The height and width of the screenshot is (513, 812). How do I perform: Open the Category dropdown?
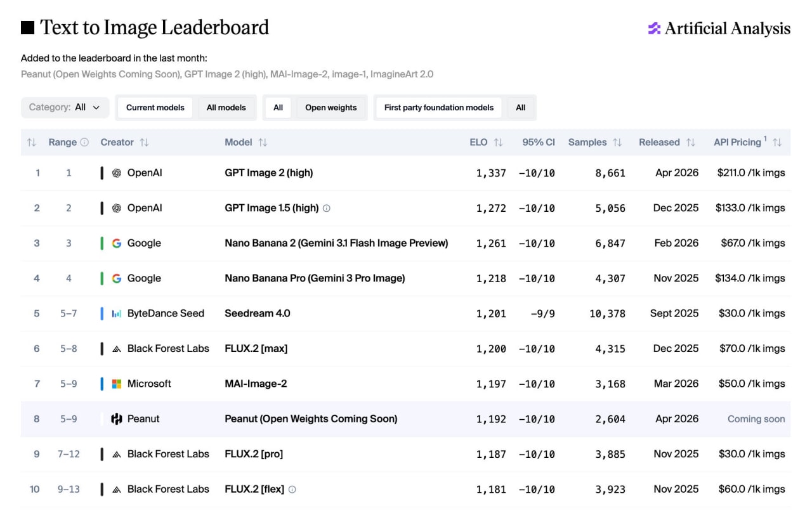coord(65,108)
